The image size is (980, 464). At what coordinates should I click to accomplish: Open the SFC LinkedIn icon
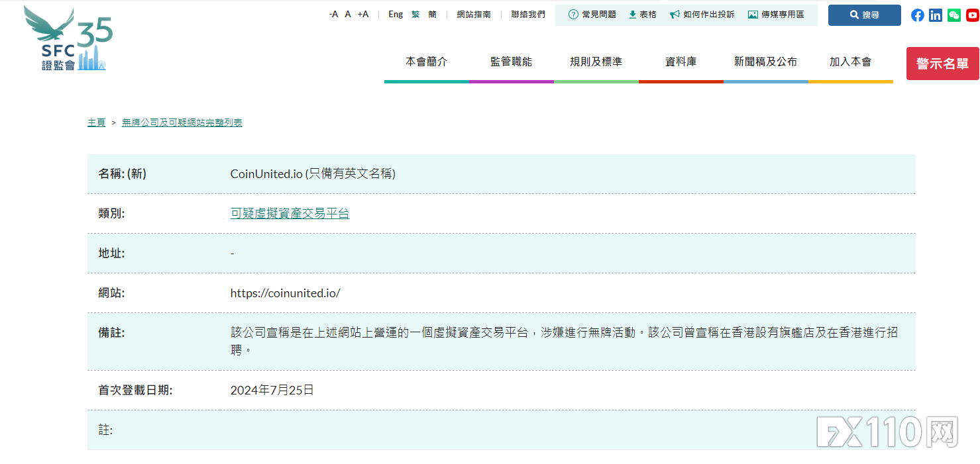tap(936, 15)
